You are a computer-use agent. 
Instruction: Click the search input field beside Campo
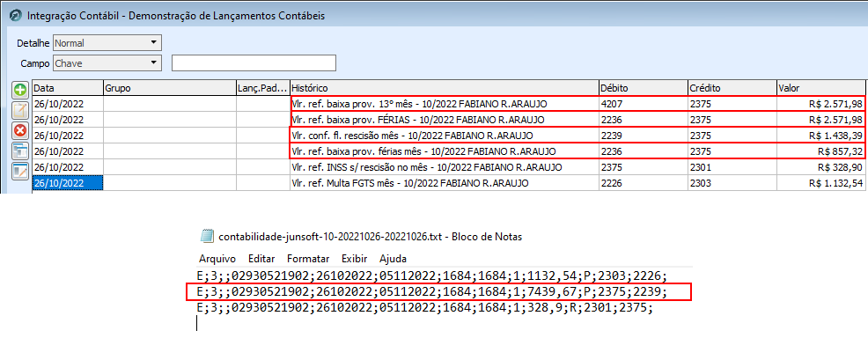[254, 63]
